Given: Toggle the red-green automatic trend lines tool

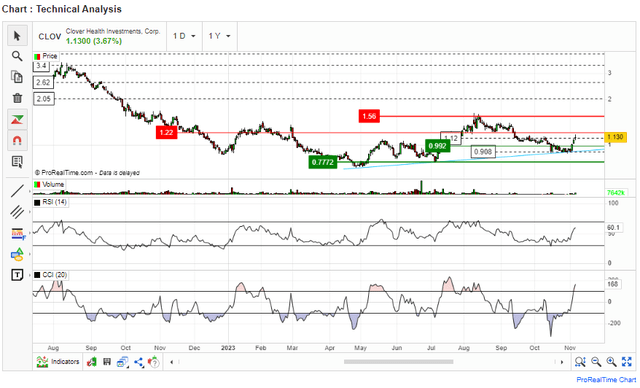Looking at the screenshot, I should (17, 120).
